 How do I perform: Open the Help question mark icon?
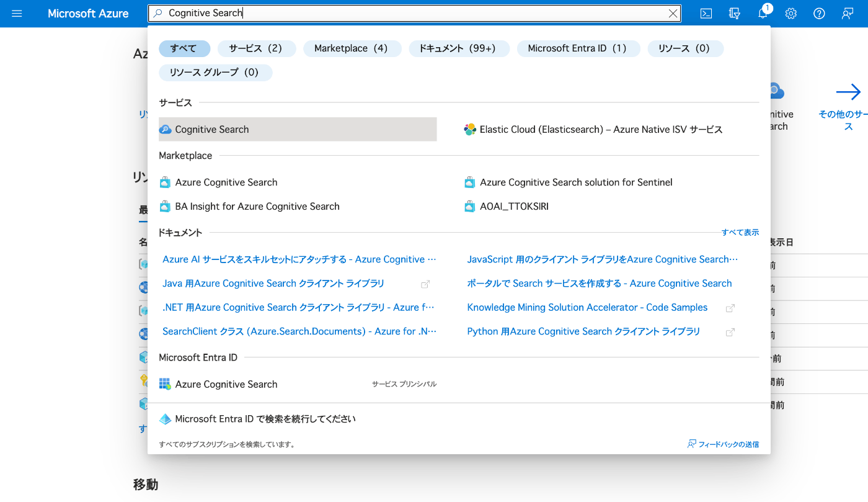tap(820, 13)
